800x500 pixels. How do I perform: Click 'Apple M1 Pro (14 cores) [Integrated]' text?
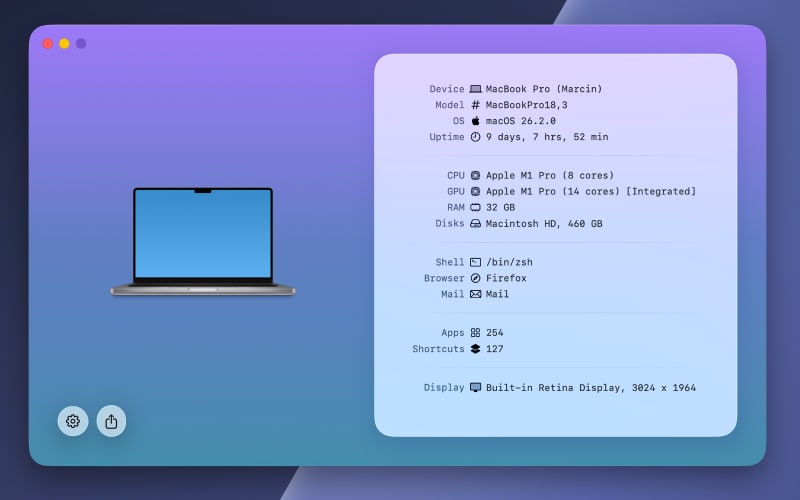(x=591, y=191)
